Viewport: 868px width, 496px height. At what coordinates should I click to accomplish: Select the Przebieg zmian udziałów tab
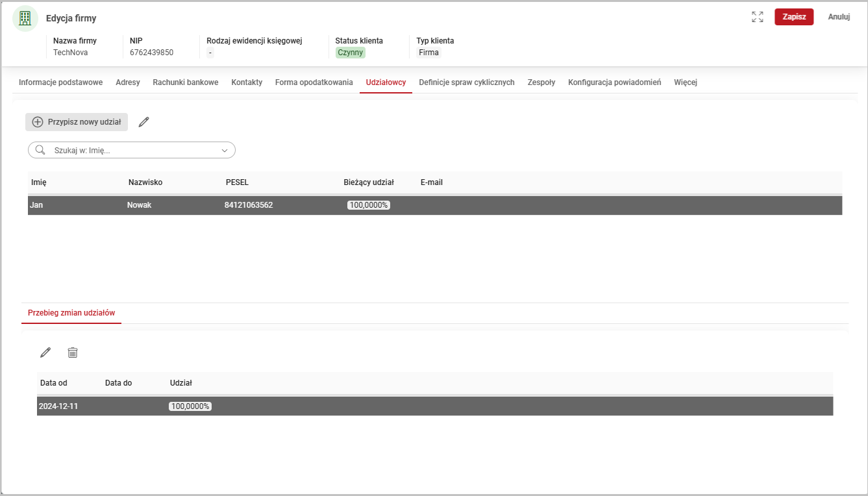tap(71, 313)
